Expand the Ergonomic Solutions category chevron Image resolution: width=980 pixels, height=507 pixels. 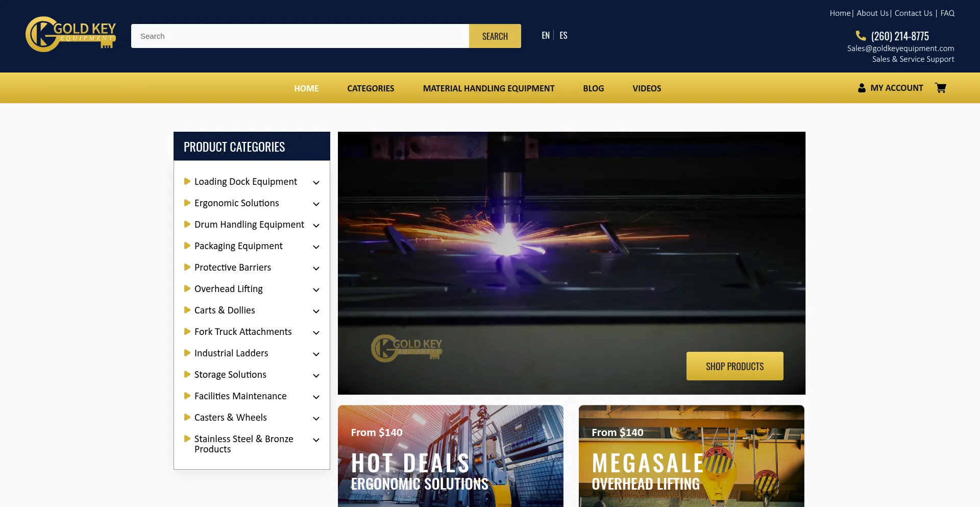coord(316,204)
